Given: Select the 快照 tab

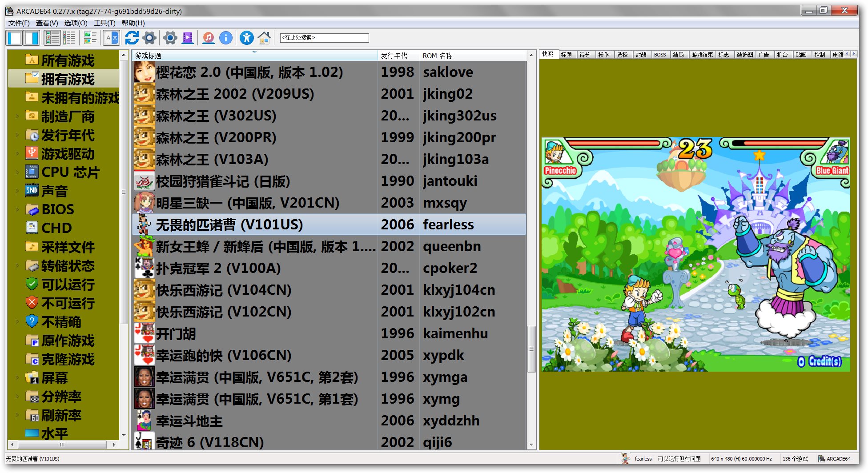Looking at the screenshot, I should (x=548, y=54).
